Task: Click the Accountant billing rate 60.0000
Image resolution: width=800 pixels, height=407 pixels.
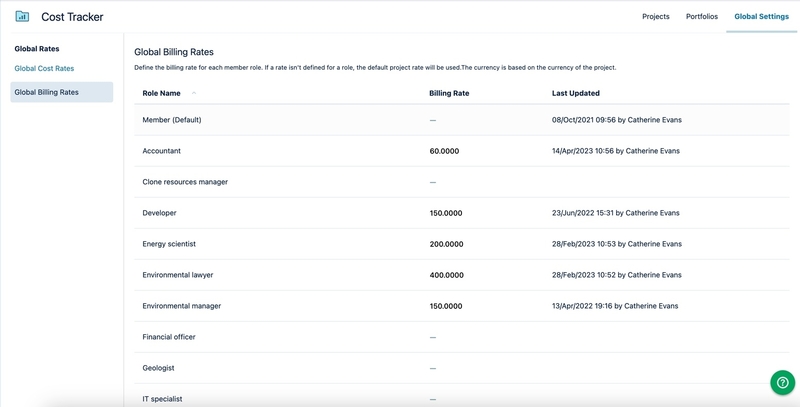Action: [x=446, y=151]
